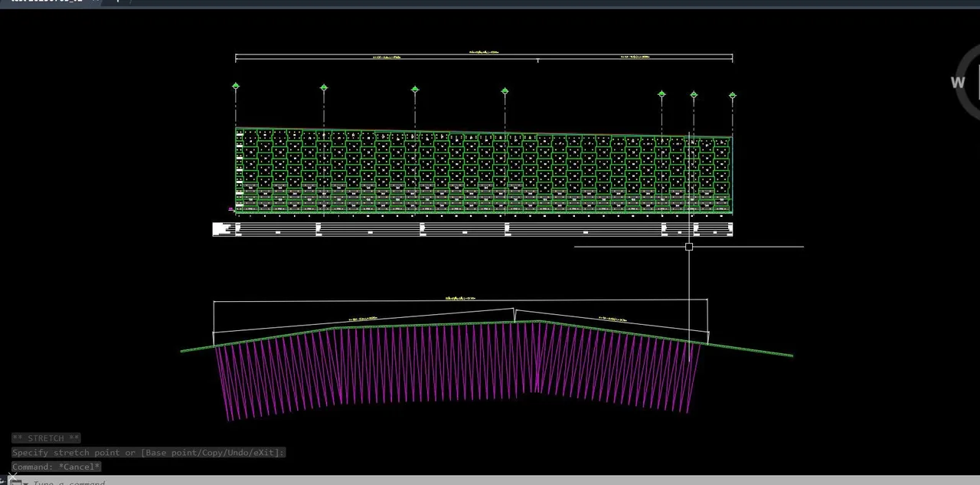Click the W direction on the ViewCube compass

pyautogui.click(x=958, y=82)
